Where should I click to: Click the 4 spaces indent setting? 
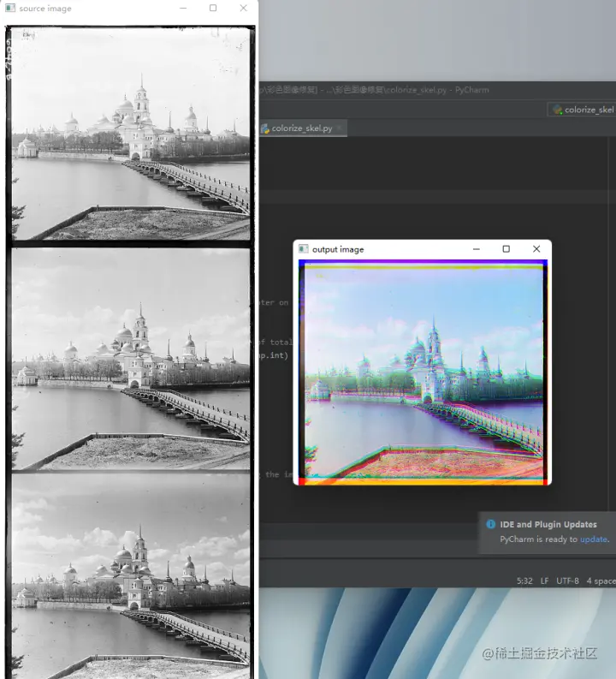(601, 581)
